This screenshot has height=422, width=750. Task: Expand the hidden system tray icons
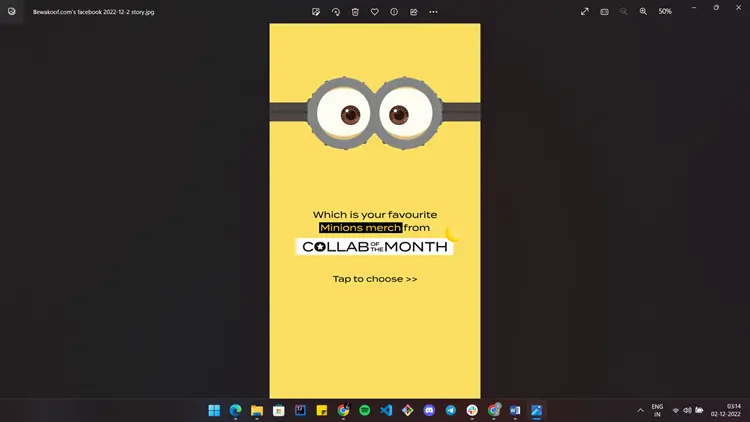coord(640,410)
